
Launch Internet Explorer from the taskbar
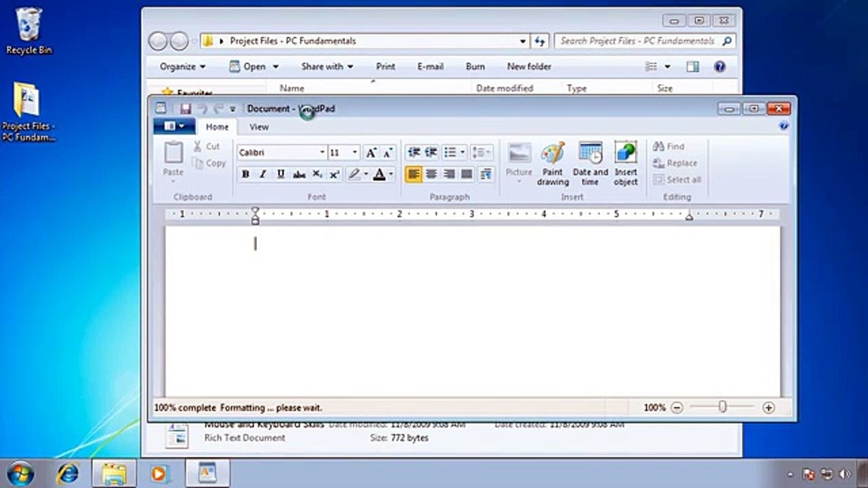click(67, 473)
